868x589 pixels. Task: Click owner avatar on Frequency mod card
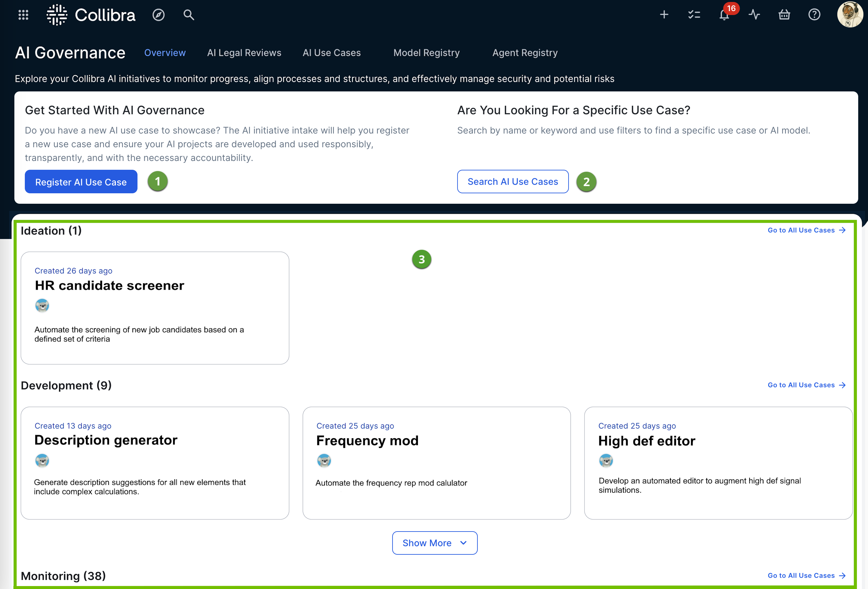pyautogui.click(x=324, y=460)
